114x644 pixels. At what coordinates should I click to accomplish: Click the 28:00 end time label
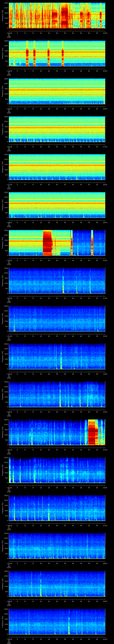105,184
